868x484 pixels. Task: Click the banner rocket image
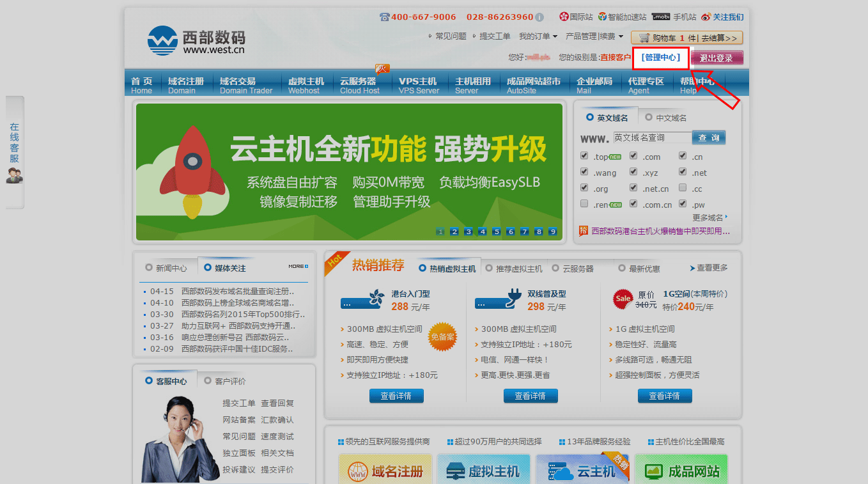pyautogui.click(x=193, y=171)
